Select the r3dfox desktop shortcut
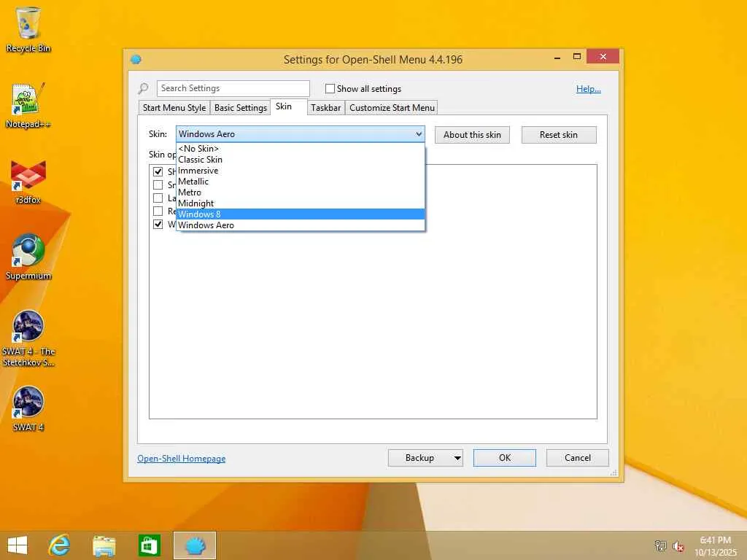Screen dimensions: 747x560 tap(28, 182)
